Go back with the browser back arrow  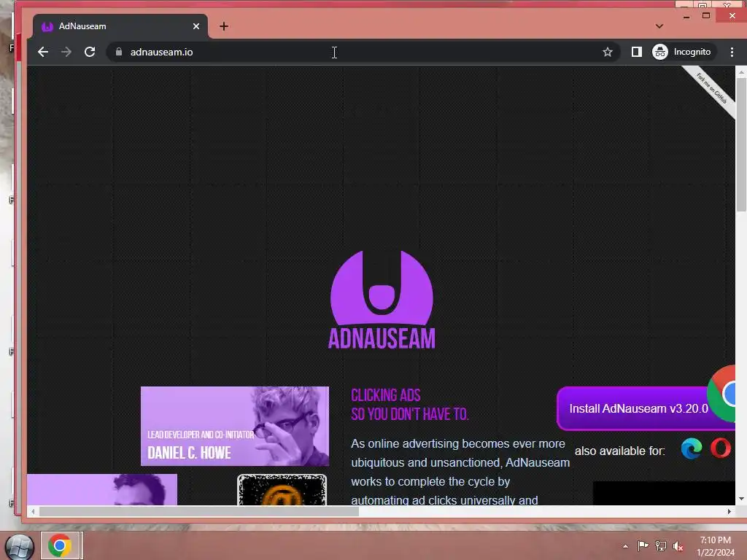43,52
